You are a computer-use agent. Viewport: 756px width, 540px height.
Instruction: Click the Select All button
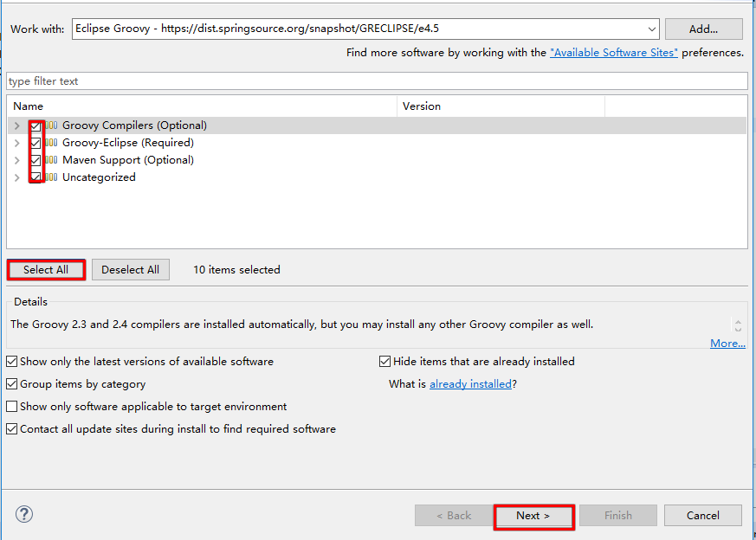point(46,270)
